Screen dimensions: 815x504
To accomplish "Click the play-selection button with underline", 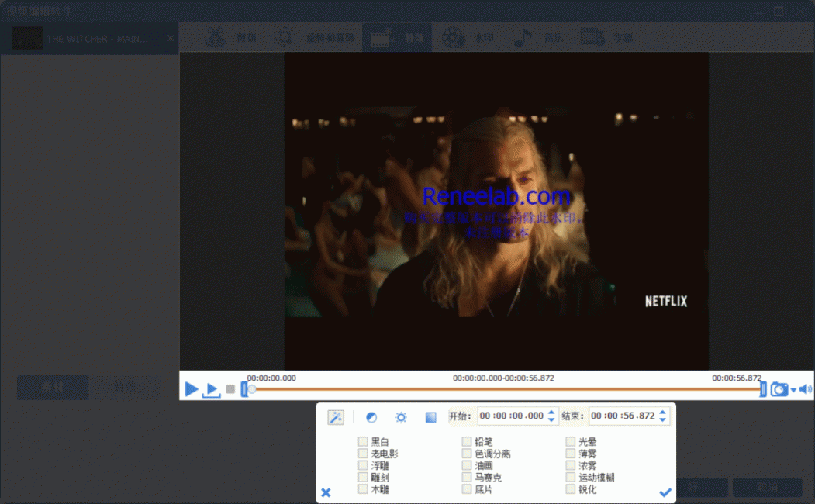I will [211, 390].
